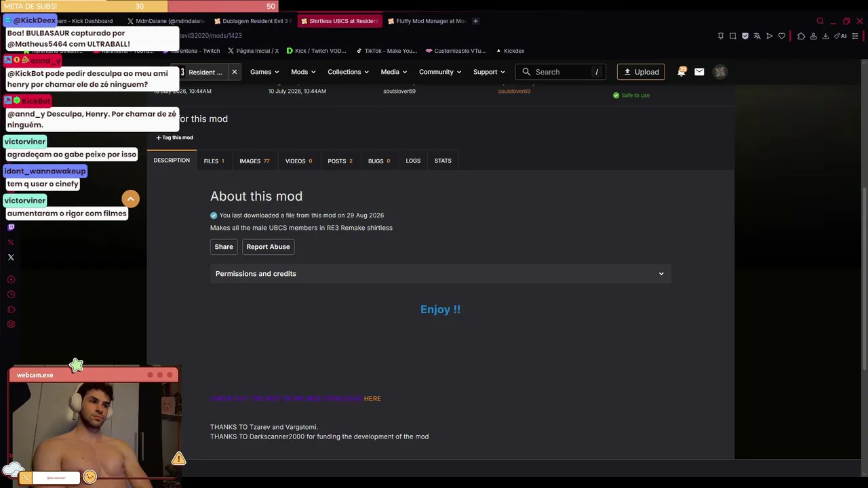The height and width of the screenshot is (488, 868).
Task: Click the send flow arrow icon
Action: coord(769,36)
